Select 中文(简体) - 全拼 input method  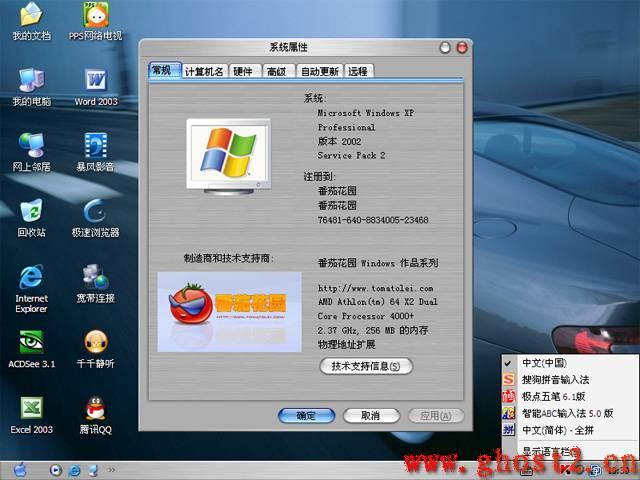pyautogui.click(x=570, y=430)
